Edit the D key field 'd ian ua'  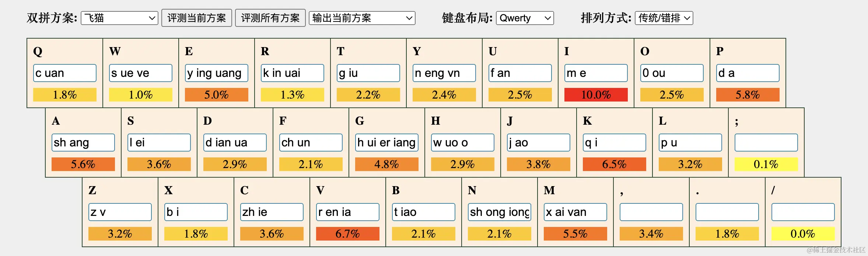(x=235, y=142)
